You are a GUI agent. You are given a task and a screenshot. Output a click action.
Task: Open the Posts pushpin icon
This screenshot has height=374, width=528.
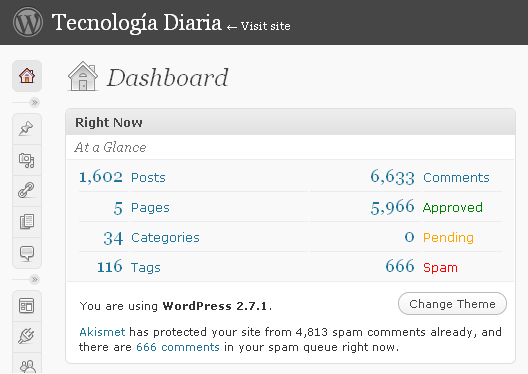27,129
